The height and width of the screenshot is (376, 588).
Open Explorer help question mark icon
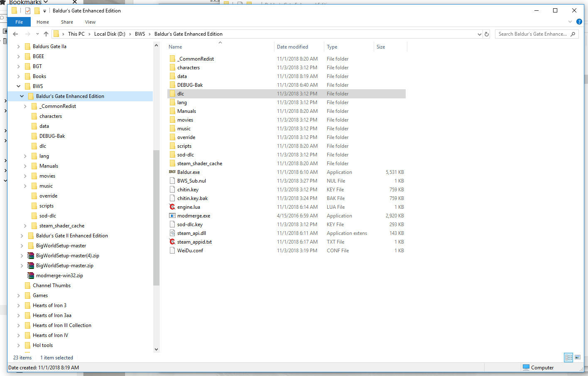coord(579,22)
